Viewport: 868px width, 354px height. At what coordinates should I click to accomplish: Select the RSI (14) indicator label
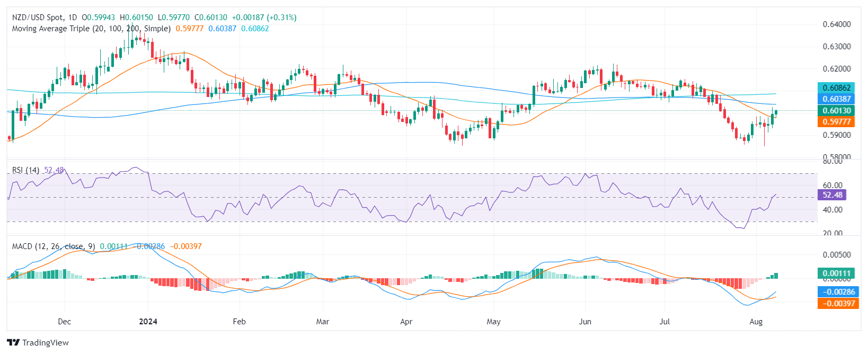pyautogui.click(x=25, y=170)
